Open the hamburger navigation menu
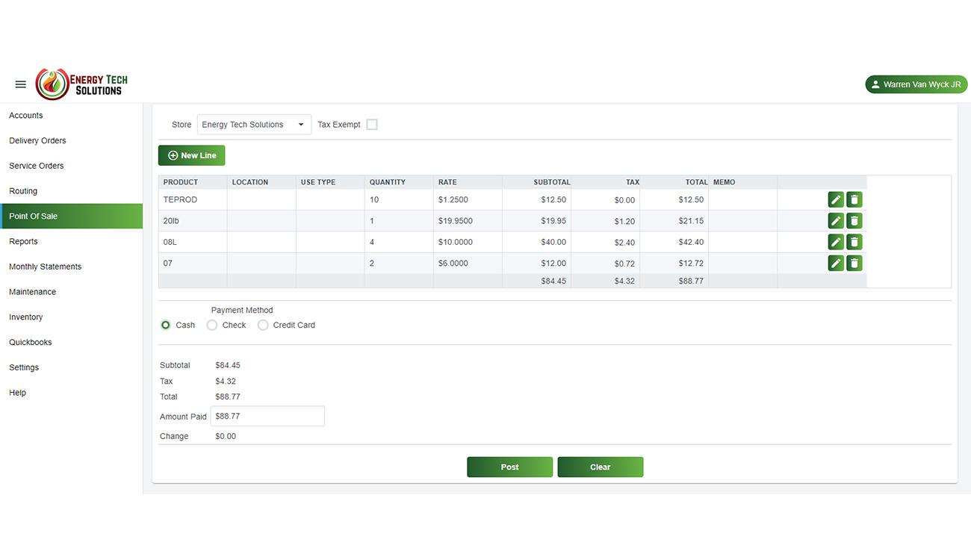Screen dimensions: 971x560 click(21, 84)
